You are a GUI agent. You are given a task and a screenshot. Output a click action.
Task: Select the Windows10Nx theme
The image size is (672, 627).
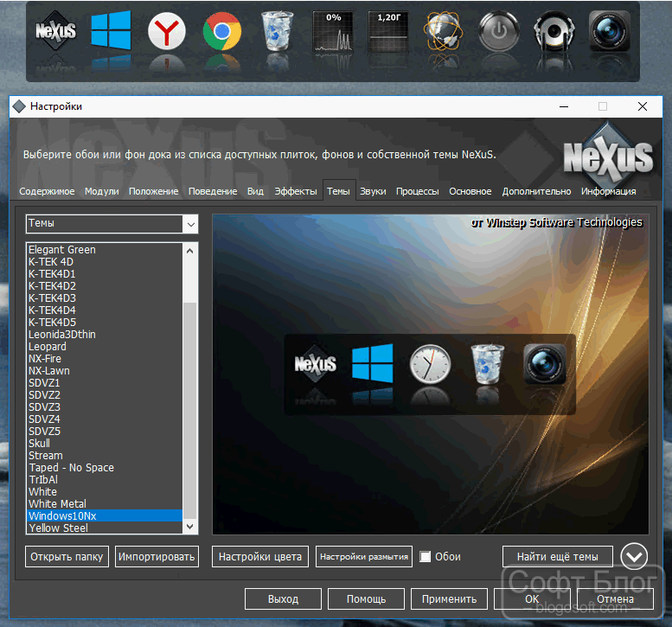[x=105, y=515]
